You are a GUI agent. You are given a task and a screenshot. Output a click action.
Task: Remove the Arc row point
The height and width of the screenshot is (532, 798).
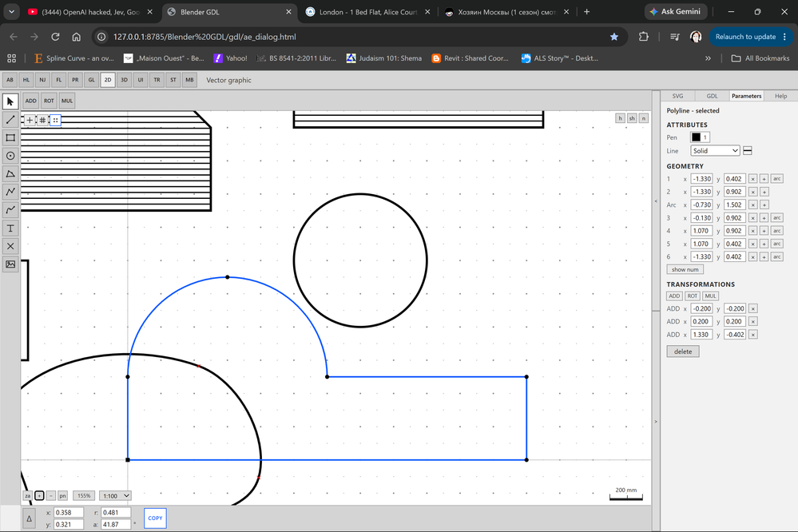click(752, 204)
